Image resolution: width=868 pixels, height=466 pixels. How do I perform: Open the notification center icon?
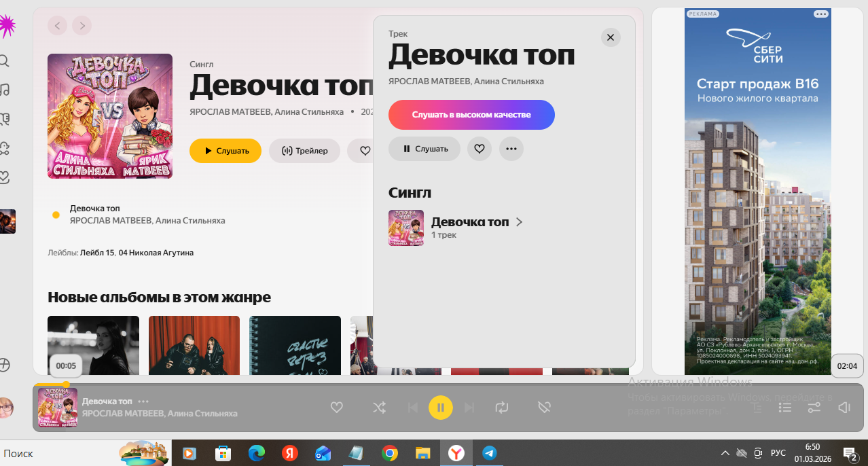(x=849, y=453)
